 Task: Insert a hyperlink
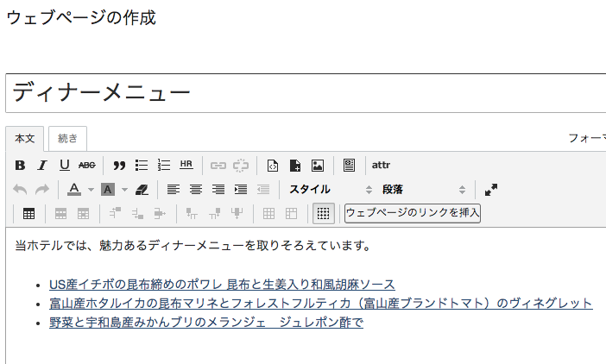pos(218,166)
